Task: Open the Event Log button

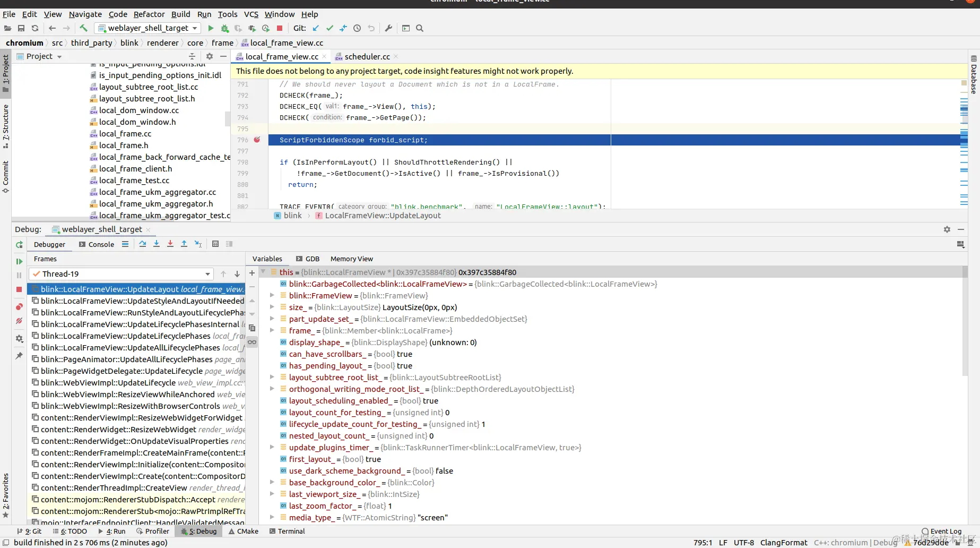Action: [942, 531]
